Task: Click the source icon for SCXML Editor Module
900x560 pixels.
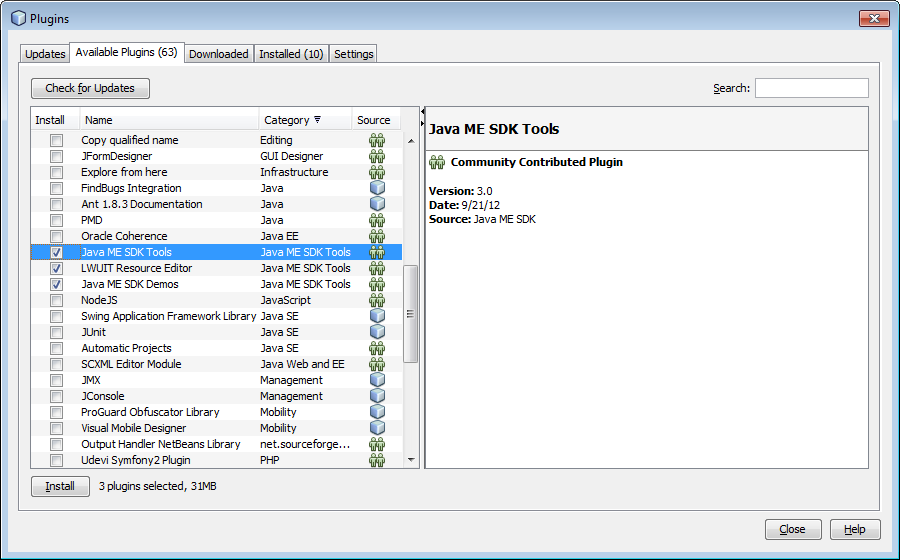Action: [x=377, y=364]
